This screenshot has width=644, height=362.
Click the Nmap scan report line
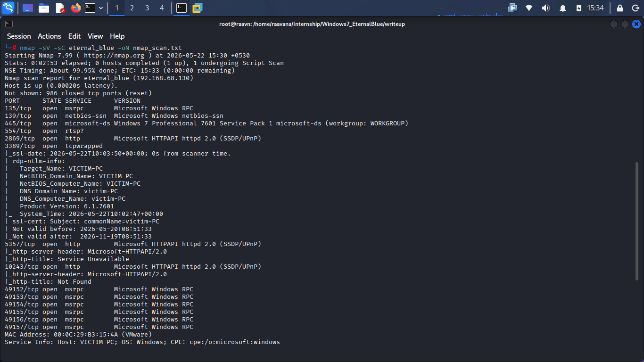tap(99, 78)
